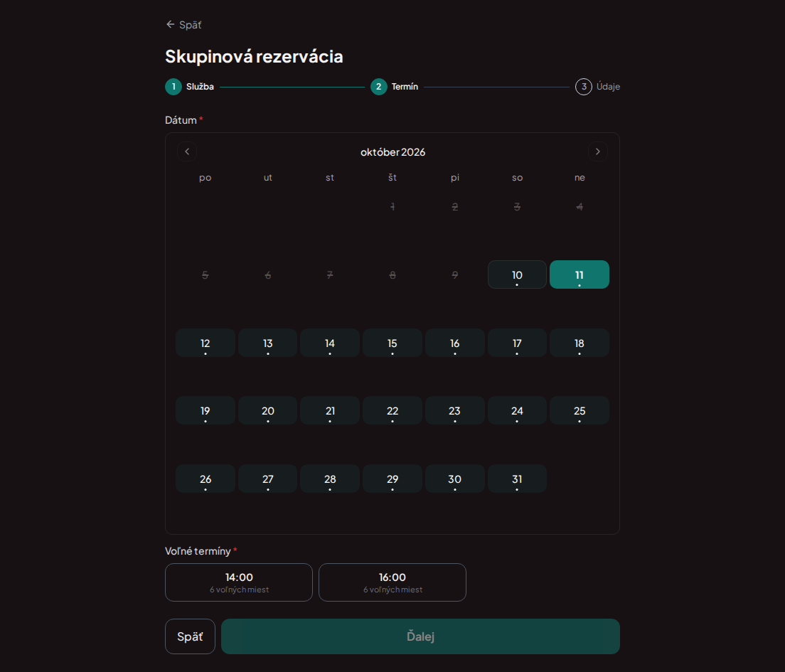Continue with the Ďalej button
This screenshot has height=672, width=785.
click(x=420, y=636)
